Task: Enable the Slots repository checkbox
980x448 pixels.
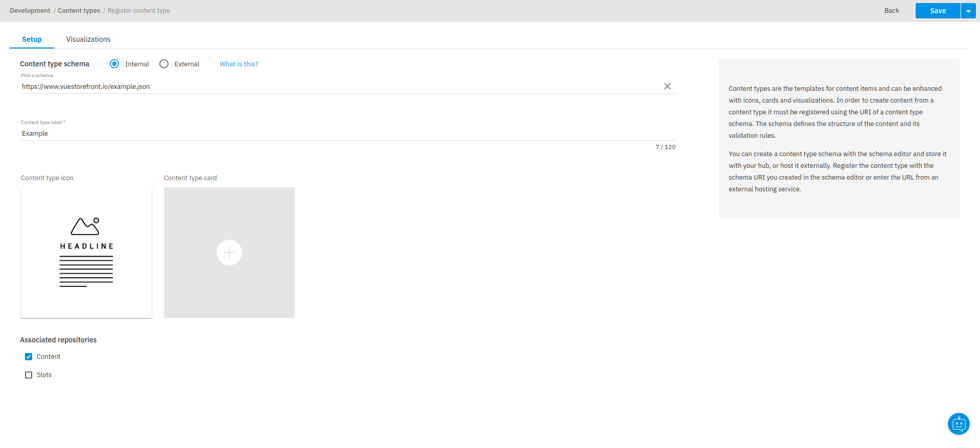Action: (29, 375)
